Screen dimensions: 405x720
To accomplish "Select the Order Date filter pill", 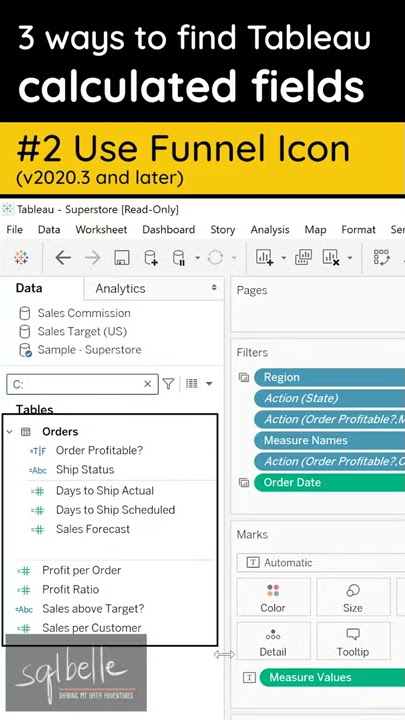I will click(329, 483).
